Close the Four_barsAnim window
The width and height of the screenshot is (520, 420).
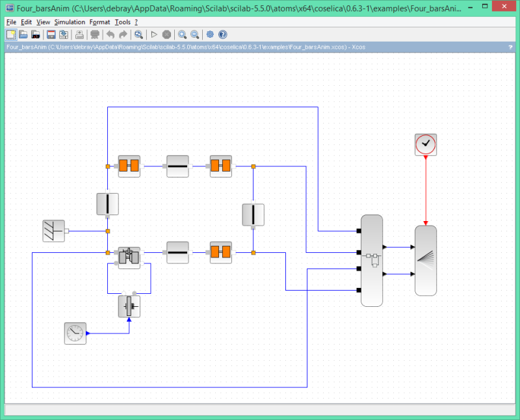(x=504, y=7)
